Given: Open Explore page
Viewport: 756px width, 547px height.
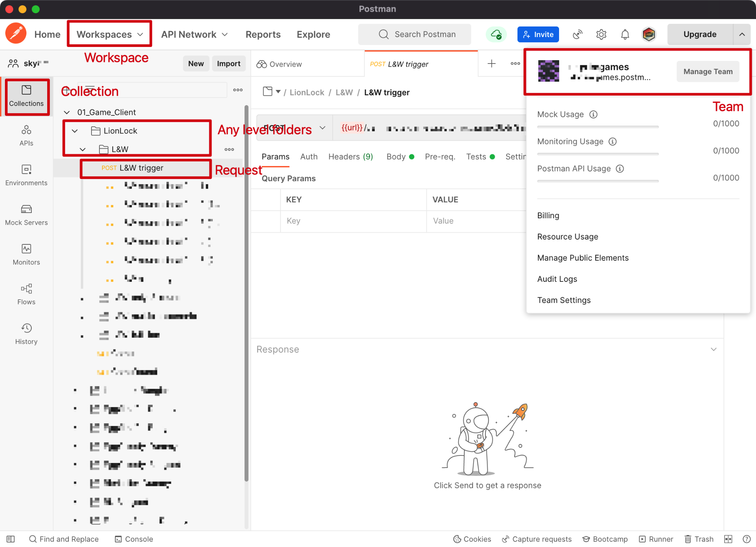Looking at the screenshot, I should [x=313, y=34].
